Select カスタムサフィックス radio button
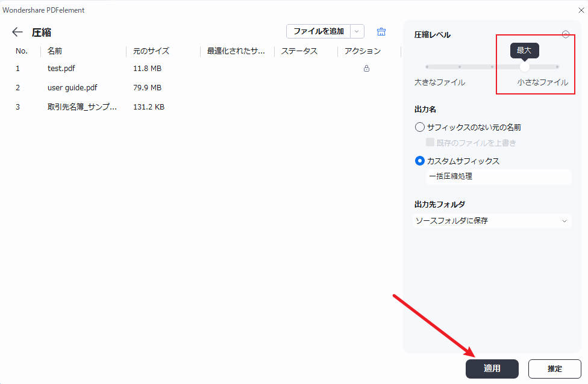Screen dimensions: 588x384 tap(419, 161)
